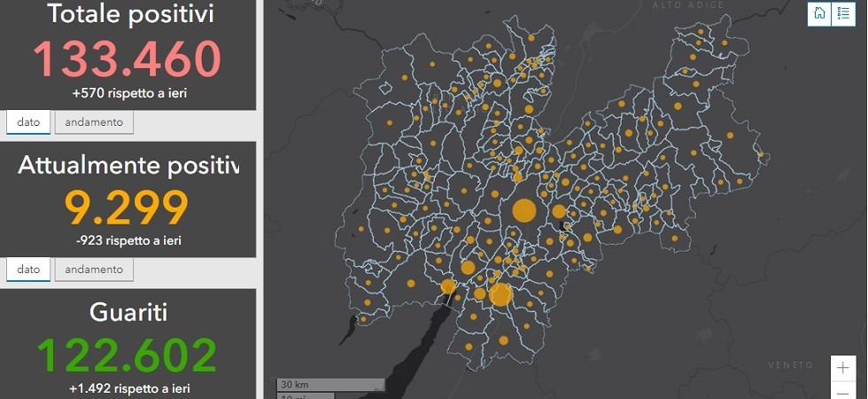Select the orange circle at the lake's northern tip
The height and width of the screenshot is (399, 868).
pyautogui.click(x=448, y=286)
